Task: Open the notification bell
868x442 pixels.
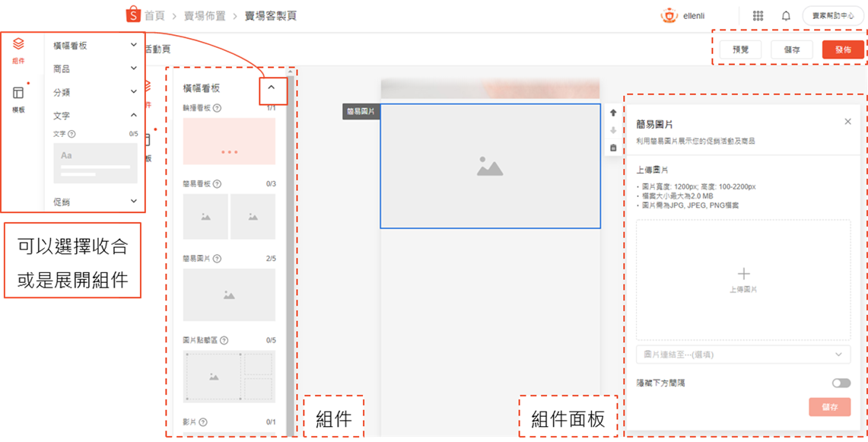Action: click(786, 16)
